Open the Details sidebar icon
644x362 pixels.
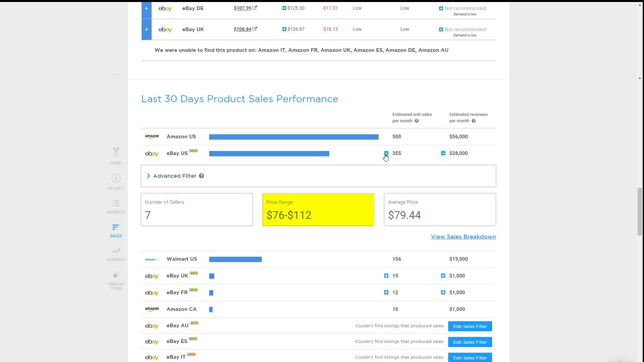pos(116,182)
